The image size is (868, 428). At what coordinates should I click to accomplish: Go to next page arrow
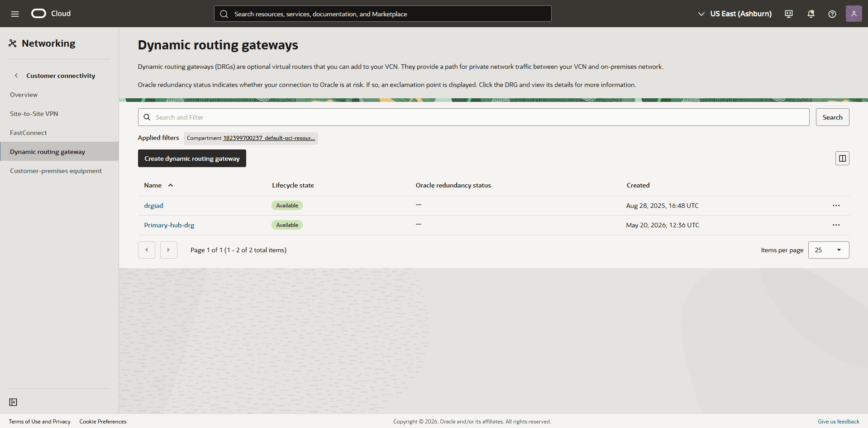click(169, 250)
